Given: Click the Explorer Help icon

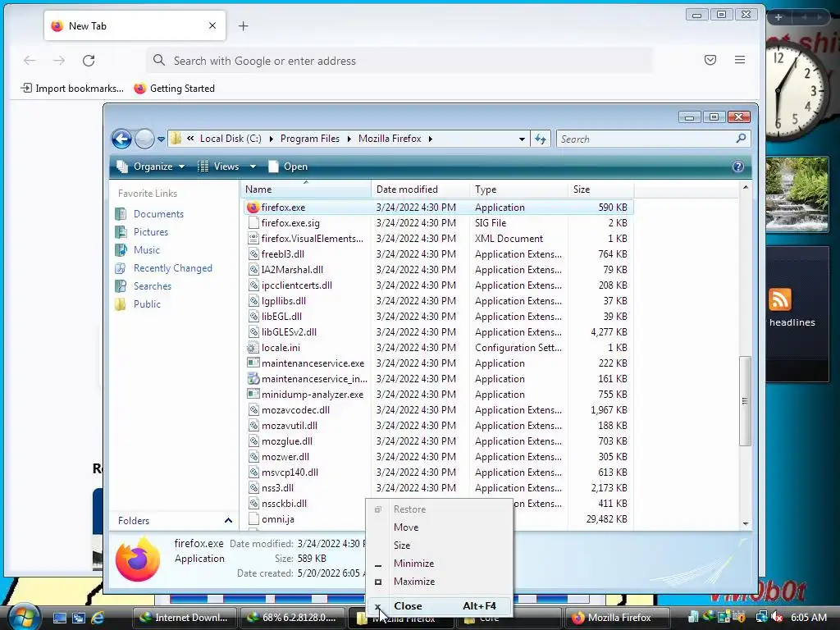Looking at the screenshot, I should point(737,167).
